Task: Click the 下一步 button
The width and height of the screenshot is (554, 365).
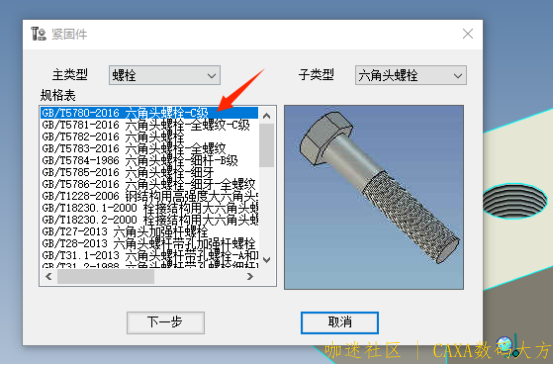Action: [166, 322]
